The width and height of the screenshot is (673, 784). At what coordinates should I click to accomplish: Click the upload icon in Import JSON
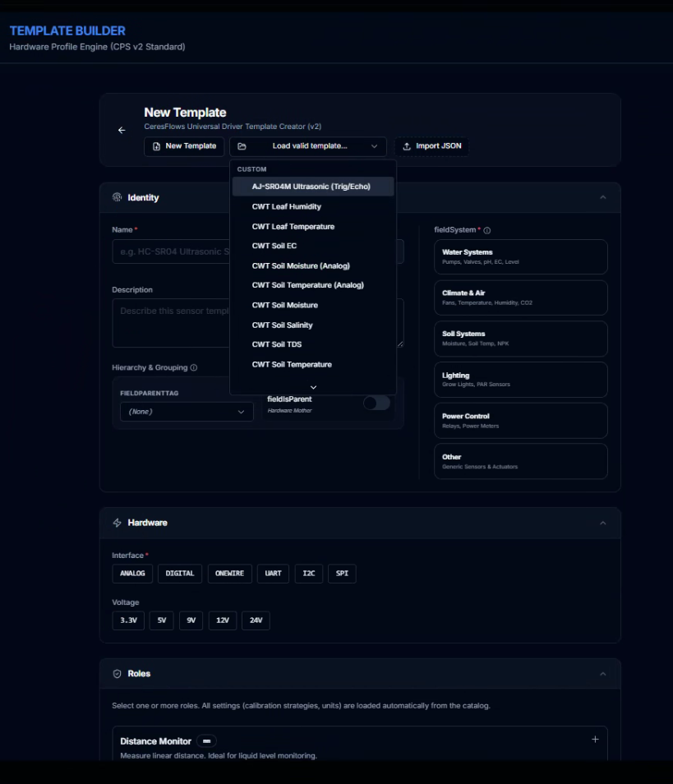pos(407,146)
